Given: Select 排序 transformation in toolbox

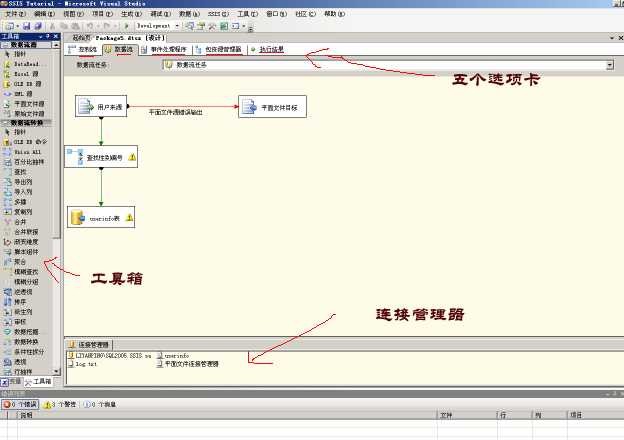Looking at the screenshot, I should pos(15,302).
